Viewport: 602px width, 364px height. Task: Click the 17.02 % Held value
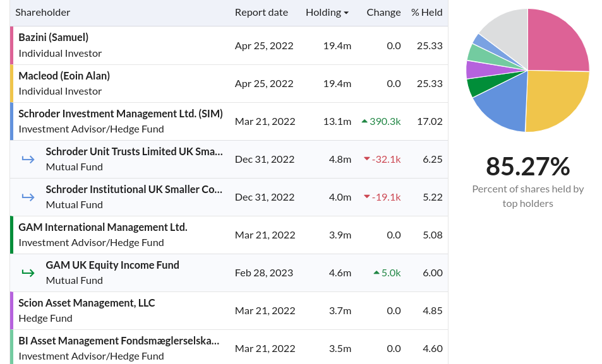click(x=430, y=121)
